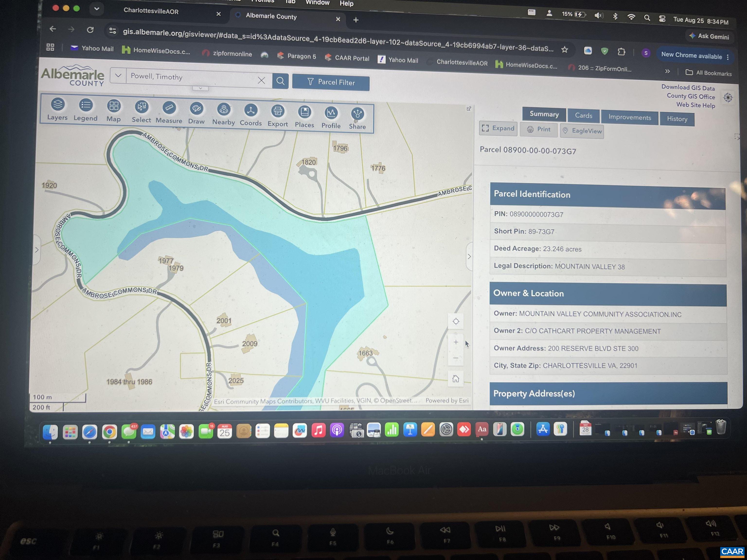This screenshot has height=560, width=747.
Task: Reload the current page
Action: point(90,30)
